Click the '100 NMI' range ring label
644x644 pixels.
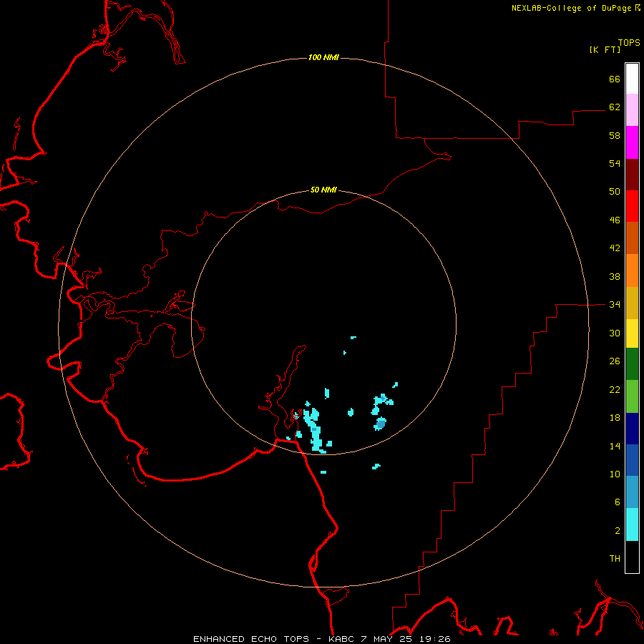[323, 57]
